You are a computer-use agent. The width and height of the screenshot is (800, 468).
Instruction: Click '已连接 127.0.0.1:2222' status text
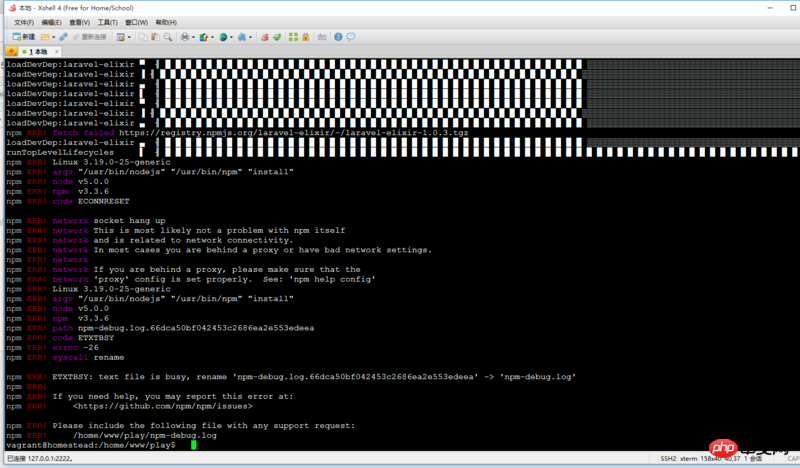click(39, 458)
